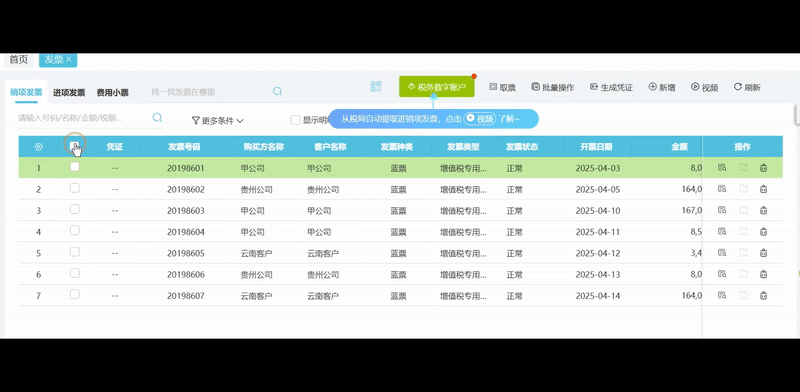800x392 pixels.
Task: Open 批量操作 batch operations
Action: 553,87
